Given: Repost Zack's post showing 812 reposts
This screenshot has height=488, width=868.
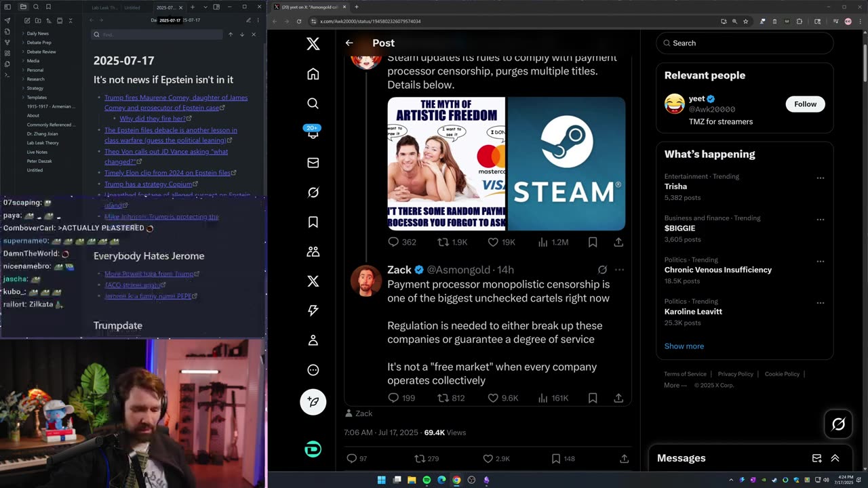Looking at the screenshot, I should [x=443, y=398].
